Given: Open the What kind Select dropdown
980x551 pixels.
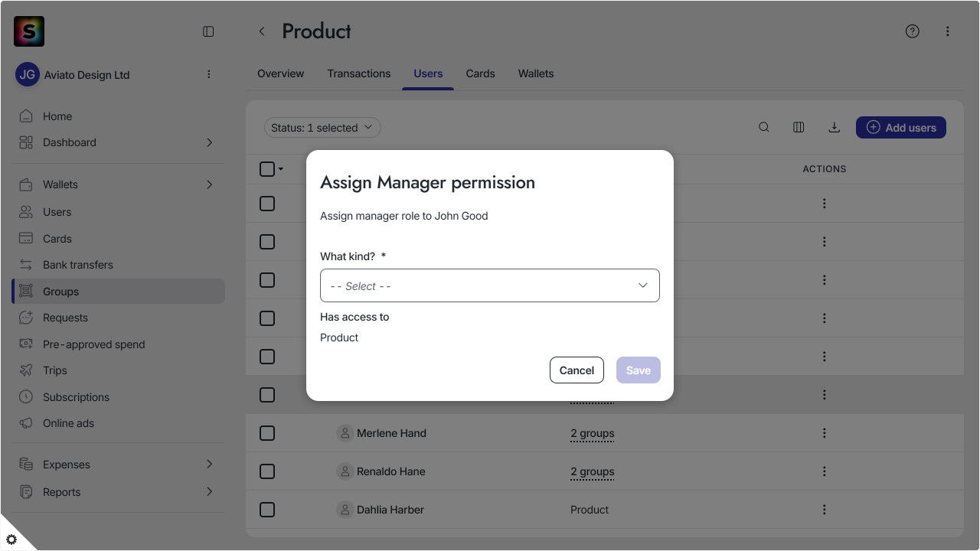Looking at the screenshot, I should [490, 285].
